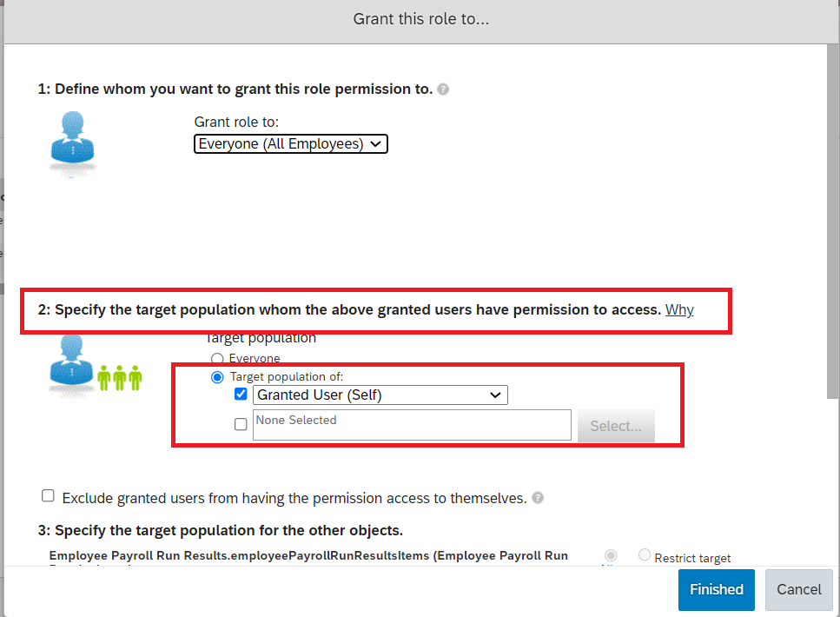The height and width of the screenshot is (617, 840).
Task: Check the None Selected group checkbox
Action: point(241,425)
